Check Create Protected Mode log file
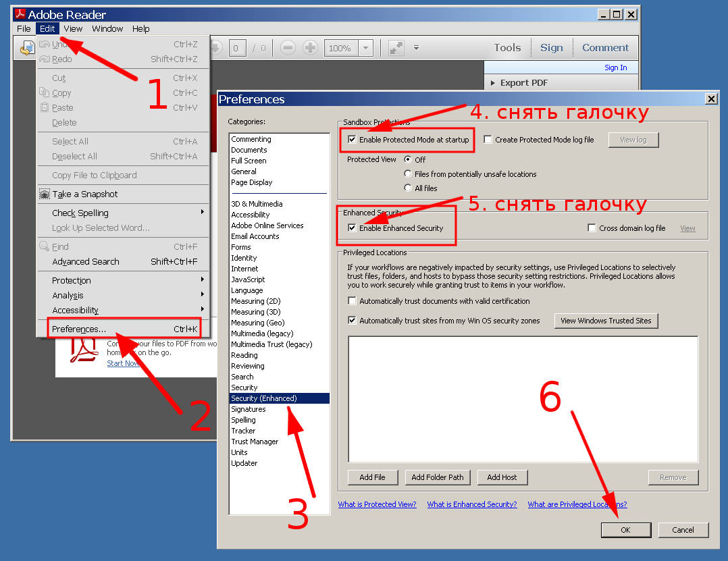The width and height of the screenshot is (728, 561). 488,139
